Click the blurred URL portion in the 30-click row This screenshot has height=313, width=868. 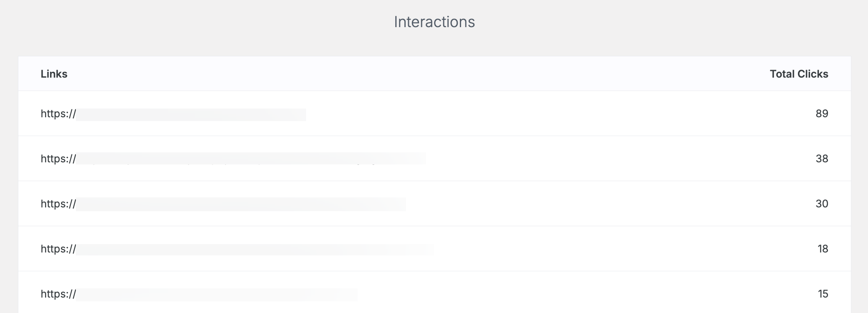pos(241,204)
